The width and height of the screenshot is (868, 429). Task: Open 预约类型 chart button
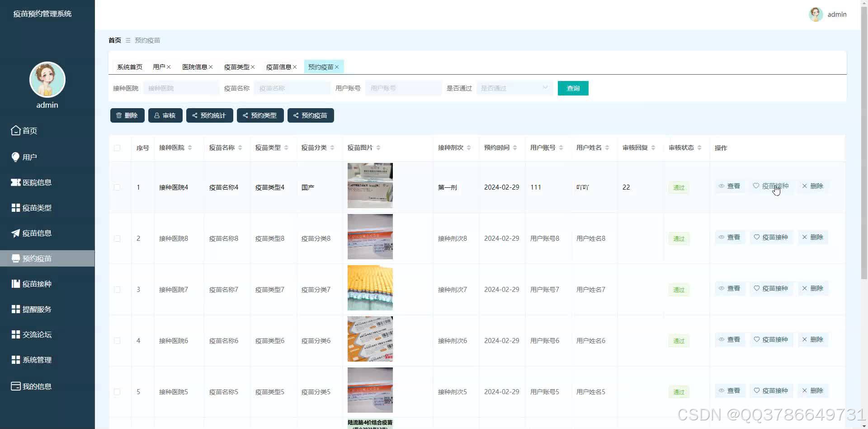tap(260, 115)
